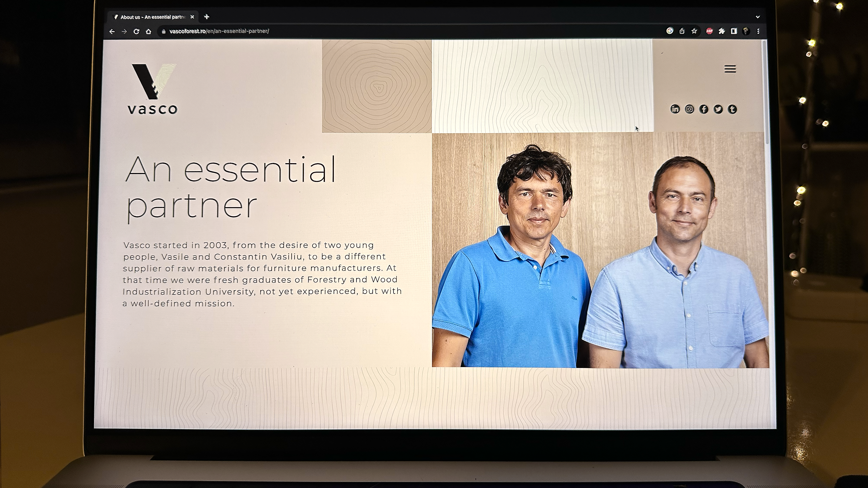
Task: Open the Extensions puzzle icon
Action: (721, 31)
